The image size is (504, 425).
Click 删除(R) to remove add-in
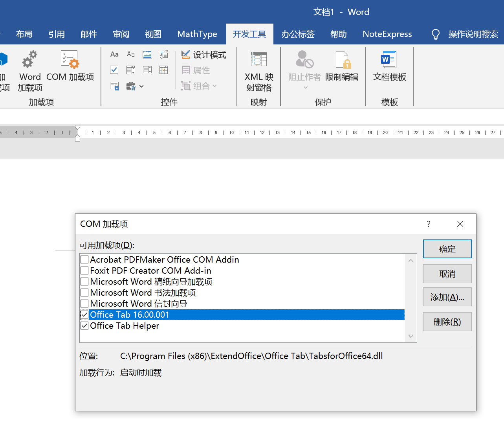coord(447,322)
